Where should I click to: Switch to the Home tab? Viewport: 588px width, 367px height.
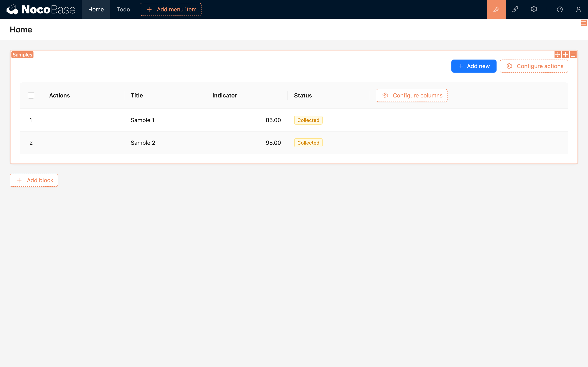click(96, 9)
